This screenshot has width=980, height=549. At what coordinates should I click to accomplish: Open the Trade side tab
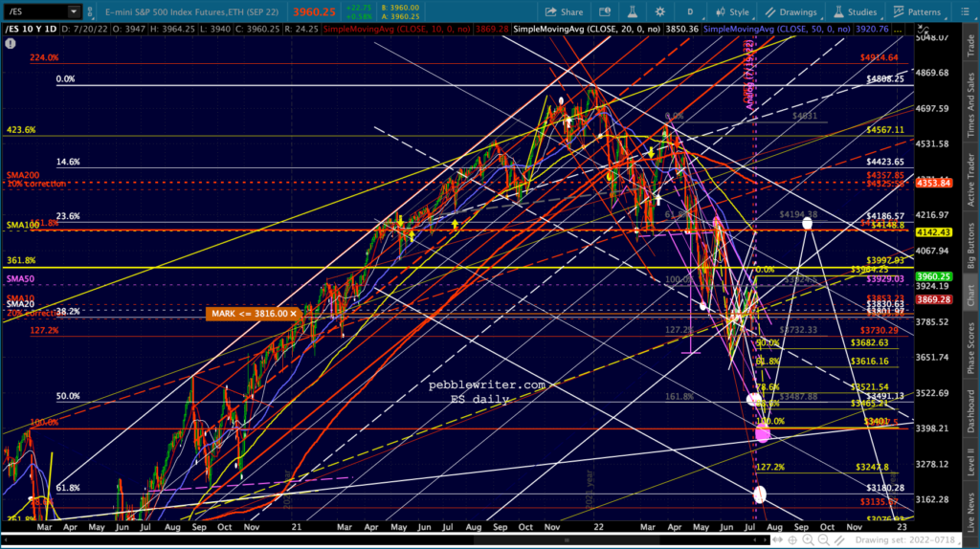click(970, 46)
